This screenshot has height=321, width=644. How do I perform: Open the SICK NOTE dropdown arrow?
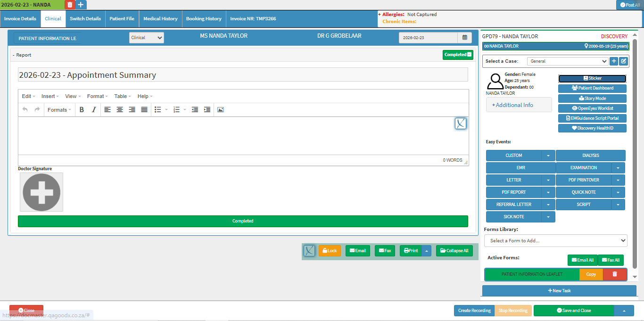pyautogui.click(x=548, y=217)
